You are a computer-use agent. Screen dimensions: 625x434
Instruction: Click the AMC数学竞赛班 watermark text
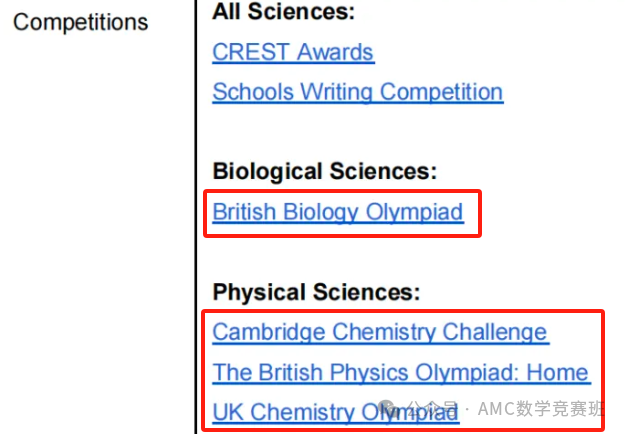pyautogui.click(x=541, y=410)
